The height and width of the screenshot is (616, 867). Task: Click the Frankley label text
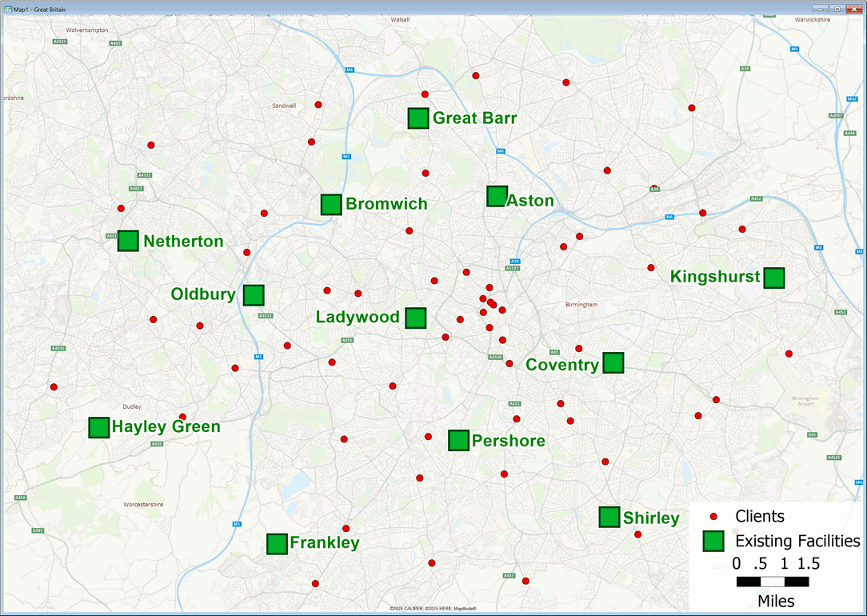(325, 542)
